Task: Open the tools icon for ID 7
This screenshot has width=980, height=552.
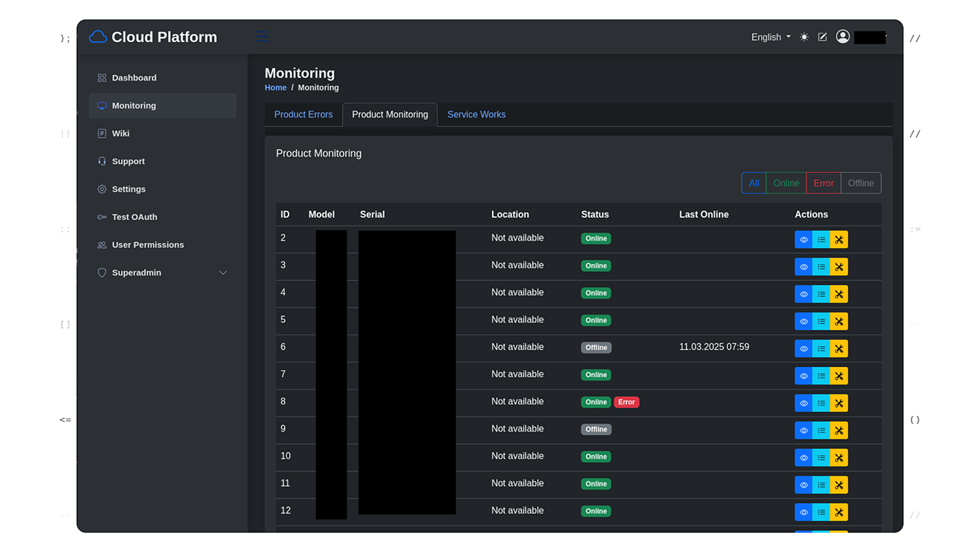Action: pos(839,376)
